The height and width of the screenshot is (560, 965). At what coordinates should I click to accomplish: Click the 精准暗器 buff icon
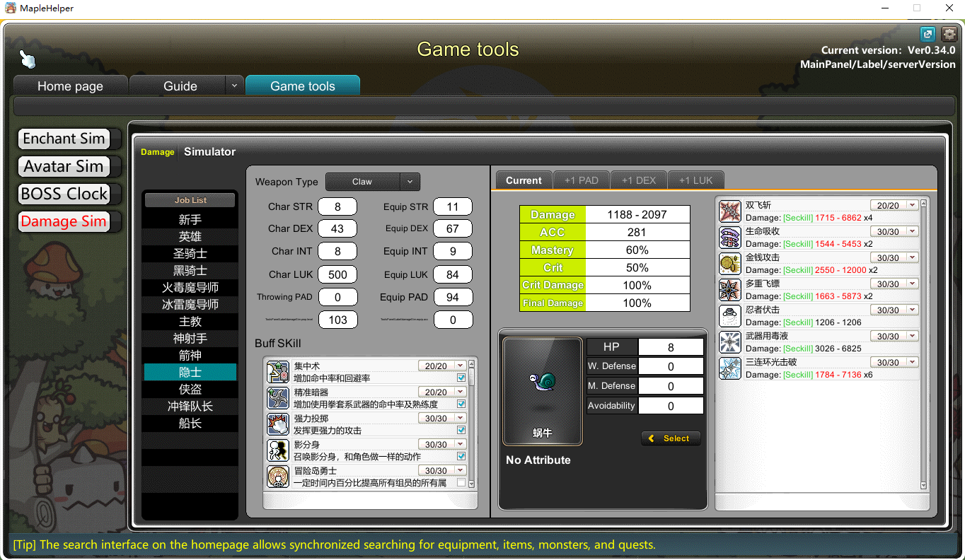point(278,398)
